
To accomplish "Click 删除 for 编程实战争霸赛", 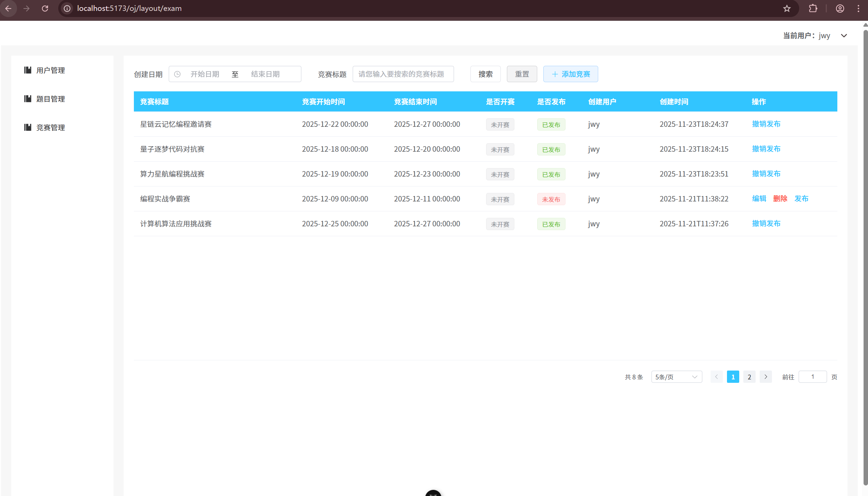I will point(780,199).
